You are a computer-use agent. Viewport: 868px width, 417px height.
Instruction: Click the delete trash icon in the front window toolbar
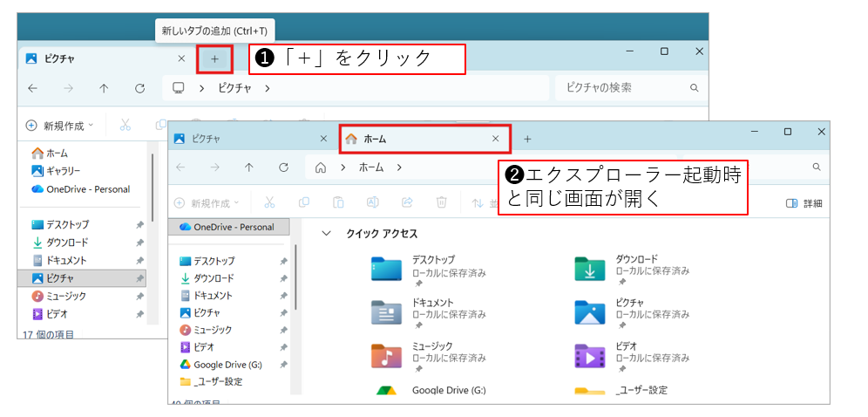pos(441,202)
